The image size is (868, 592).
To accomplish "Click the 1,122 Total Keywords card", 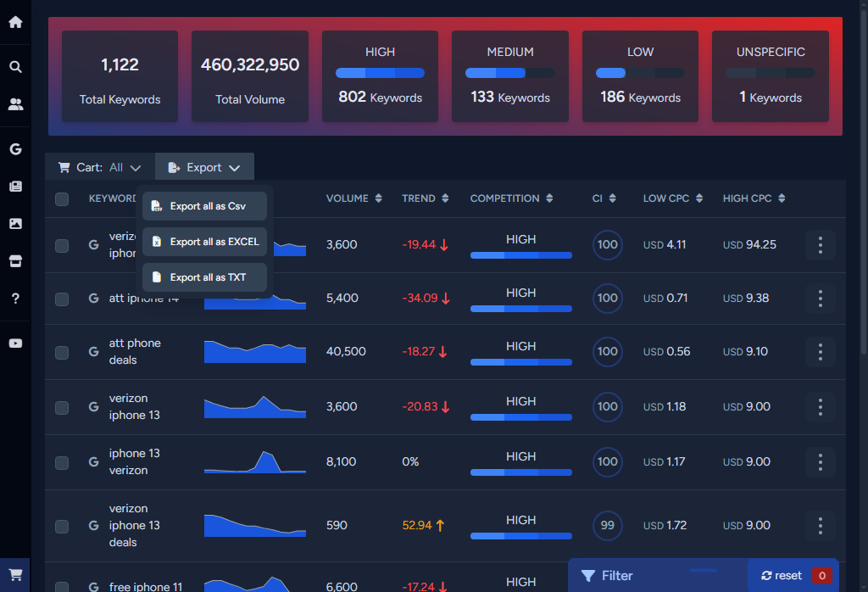I will click(x=120, y=76).
